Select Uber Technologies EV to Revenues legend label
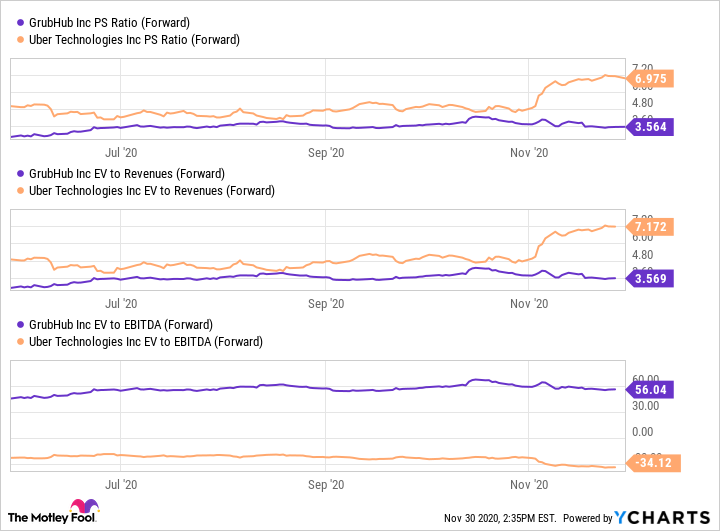 click(x=152, y=191)
